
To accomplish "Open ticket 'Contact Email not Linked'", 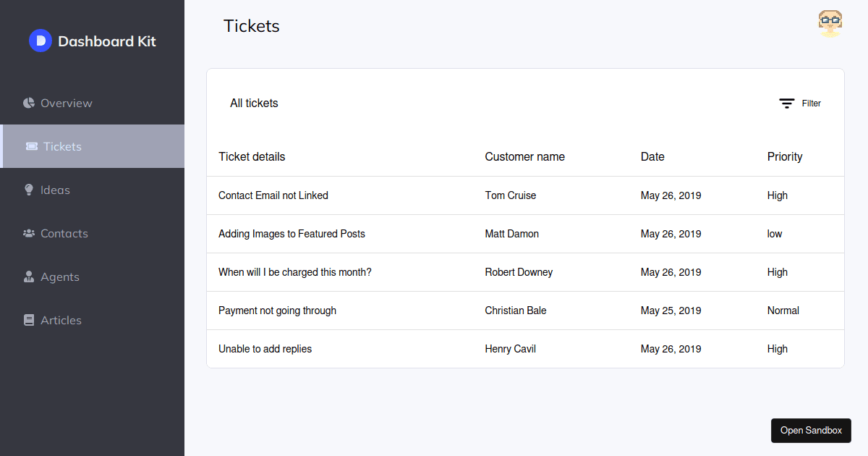I will [x=273, y=195].
